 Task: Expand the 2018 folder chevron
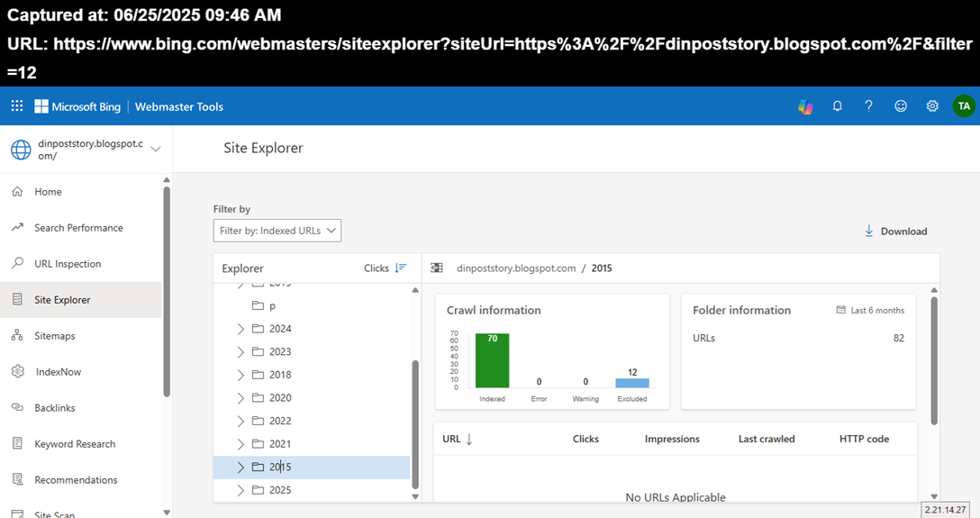[240, 375]
